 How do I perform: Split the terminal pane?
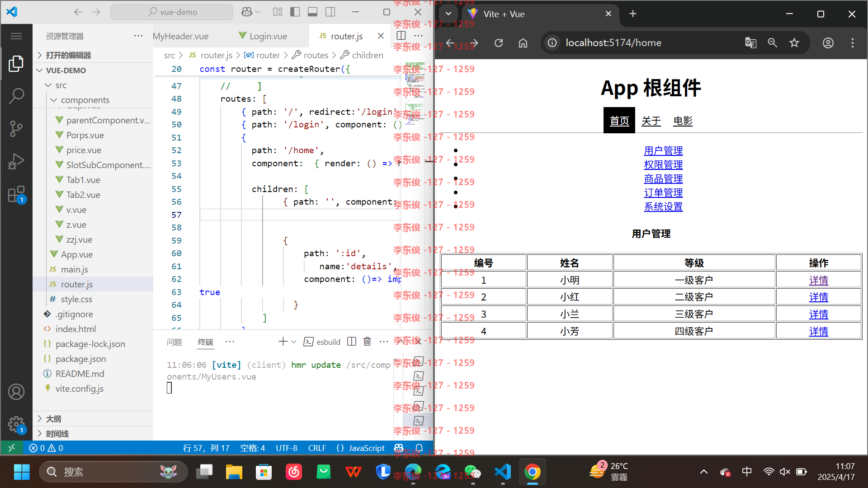click(x=352, y=342)
